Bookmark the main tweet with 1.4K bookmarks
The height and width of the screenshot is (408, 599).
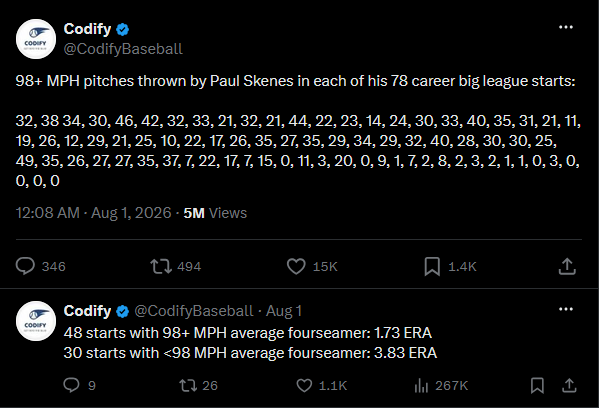(432, 266)
